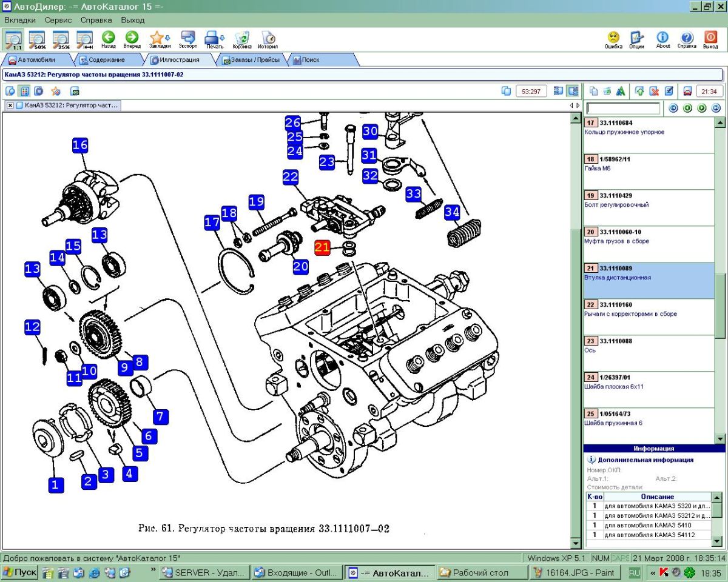
Task: Click the parts list search input field
Action: pyautogui.click(x=623, y=109)
